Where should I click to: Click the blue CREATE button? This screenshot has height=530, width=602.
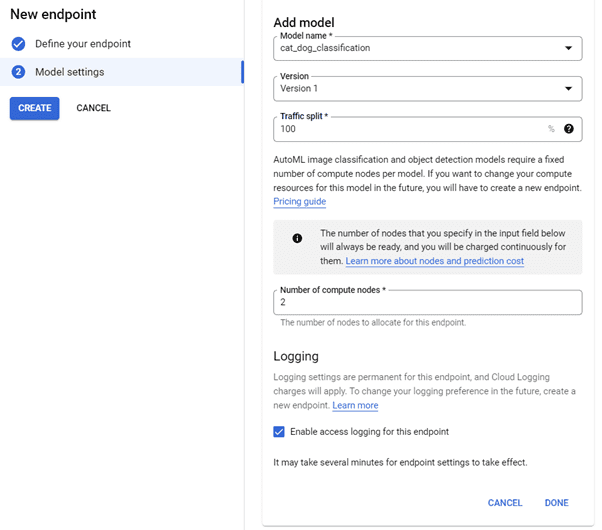(x=35, y=108)
